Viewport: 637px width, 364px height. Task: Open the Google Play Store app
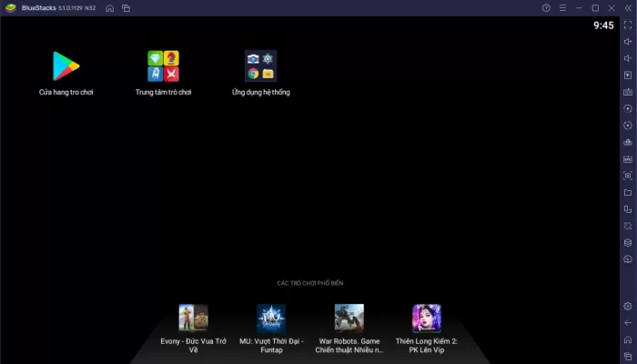[66, 66]
